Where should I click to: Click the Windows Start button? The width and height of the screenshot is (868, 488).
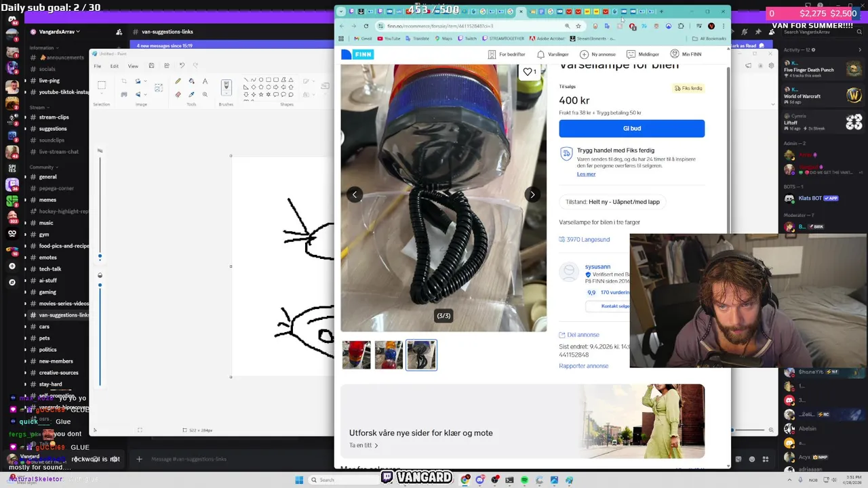pyautogui.click(x=299, y=480)
